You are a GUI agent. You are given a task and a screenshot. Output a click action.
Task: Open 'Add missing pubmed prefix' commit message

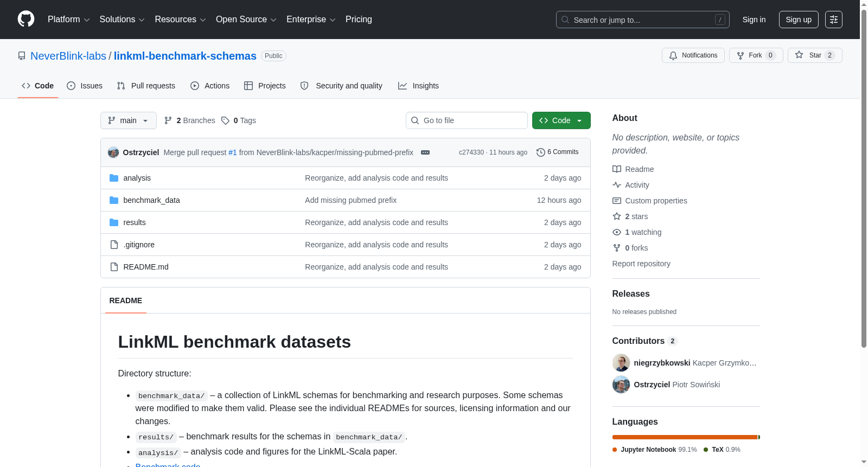pos(350,200)
